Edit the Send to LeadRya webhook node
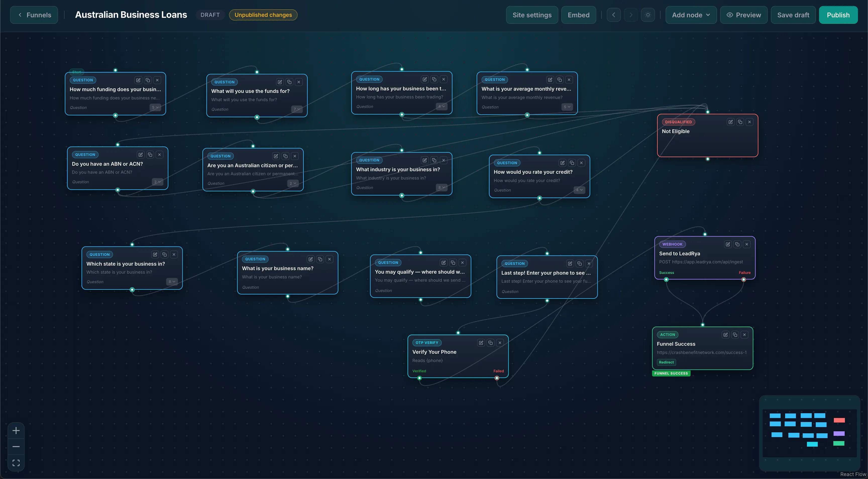This screenshot has width=868, height=479. click(728, 244)
